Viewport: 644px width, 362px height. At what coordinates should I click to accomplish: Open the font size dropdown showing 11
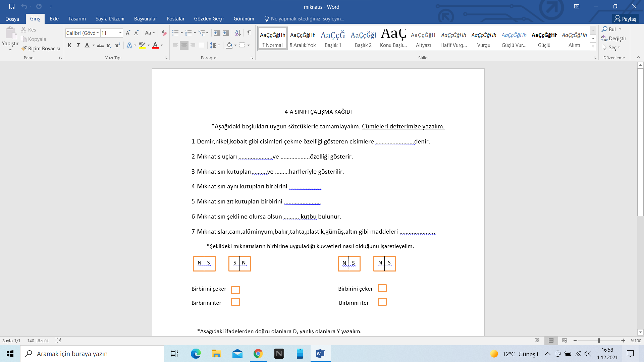tap(120, 33)
